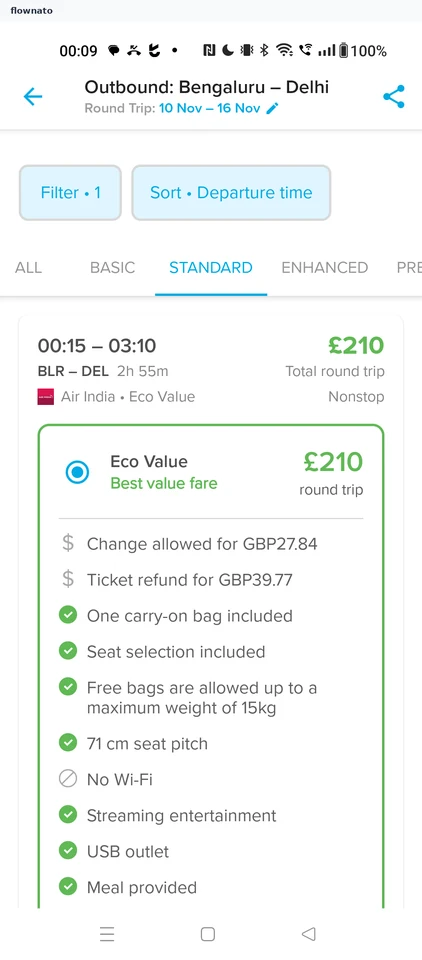Tap the back arrow icon
Viewport: 422px width, 960px height.
[32, 97]
